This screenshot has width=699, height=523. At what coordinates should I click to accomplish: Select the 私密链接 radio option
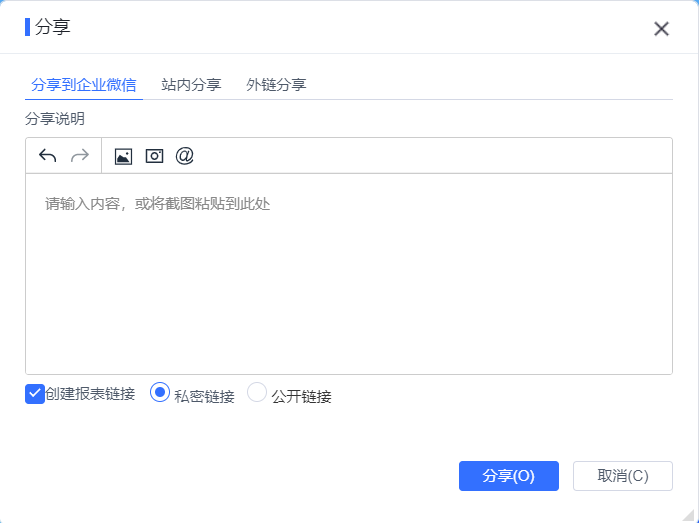pyautogui.click(x=160, y=392)
